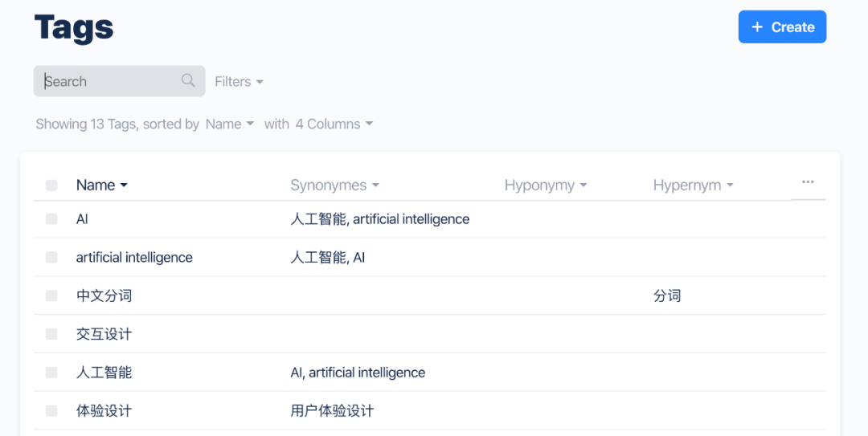Open the 中文分词 tag entry

point(104,295)
